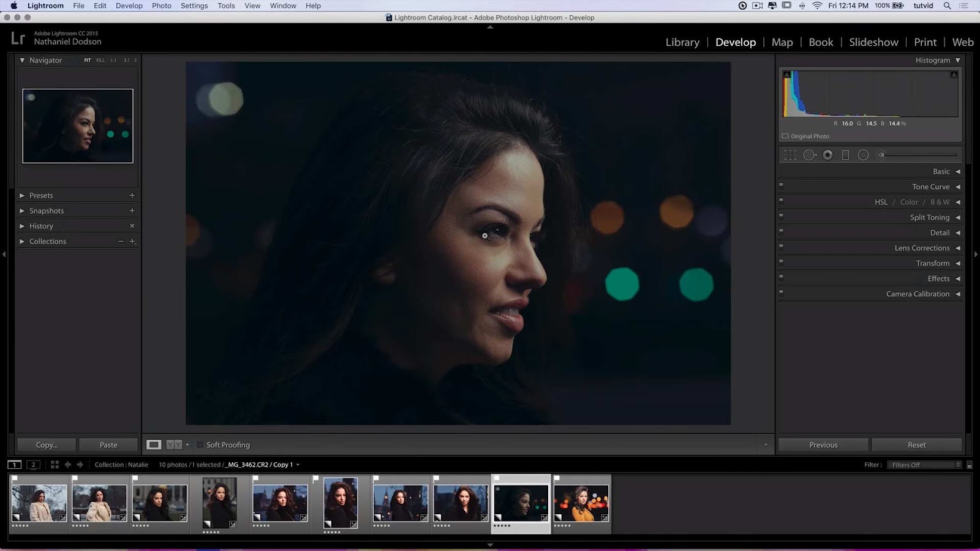Image resolution: width=980 pixels, height=551 pixels.
Task: Select the Spot Removal tool
Action: [809, 155]
